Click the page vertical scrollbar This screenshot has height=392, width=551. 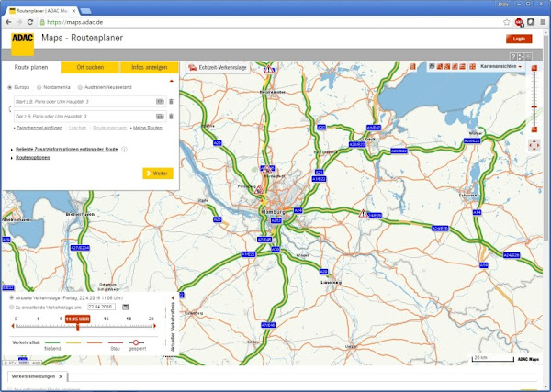(x=545, y=137)
